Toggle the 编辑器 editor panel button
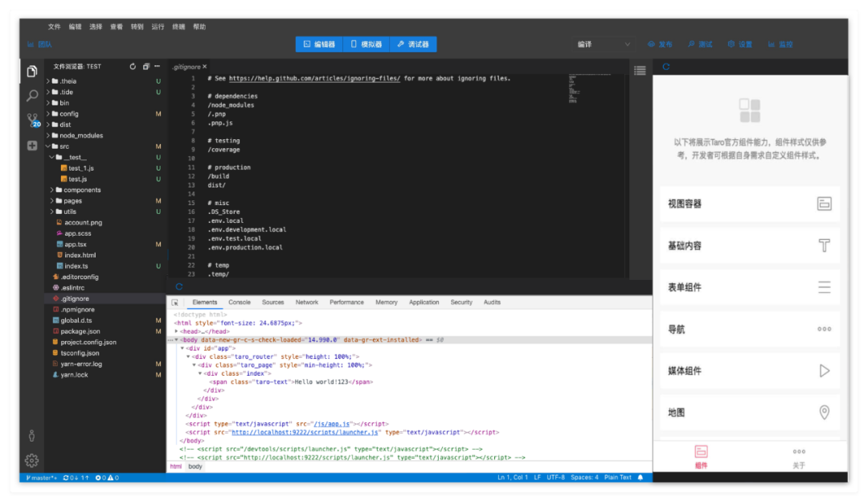Screen dimensions: 868x502 click(x=319, y=44)
